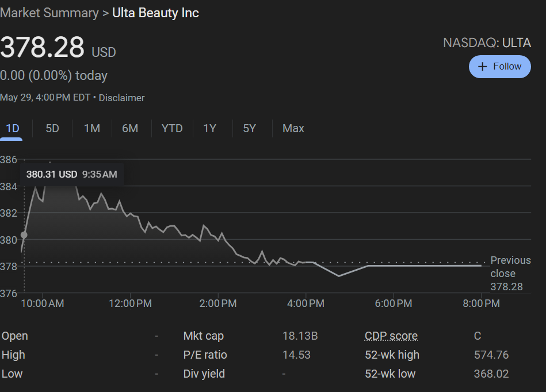546x392 pixels.
Task: Click the chart line at 4:00 PM
Action: 306,262
